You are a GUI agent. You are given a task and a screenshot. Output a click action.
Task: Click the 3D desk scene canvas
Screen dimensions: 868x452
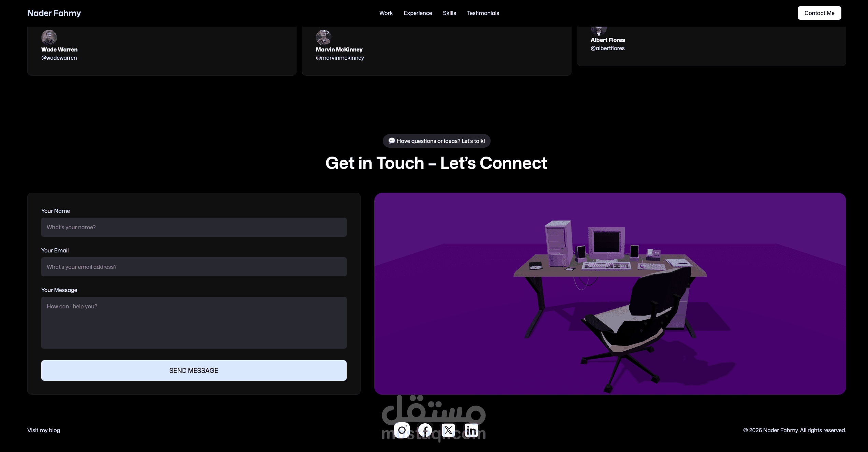click(x=610, y=294)
